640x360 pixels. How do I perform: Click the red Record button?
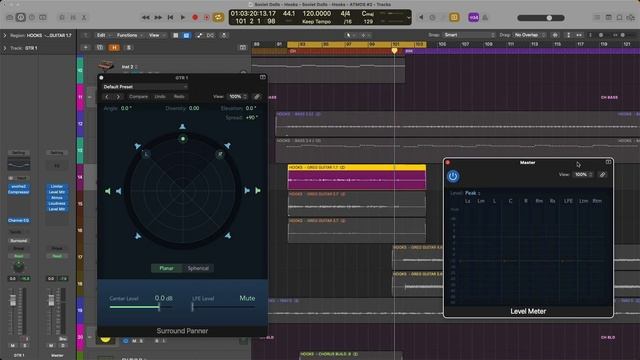coord(195,18)
